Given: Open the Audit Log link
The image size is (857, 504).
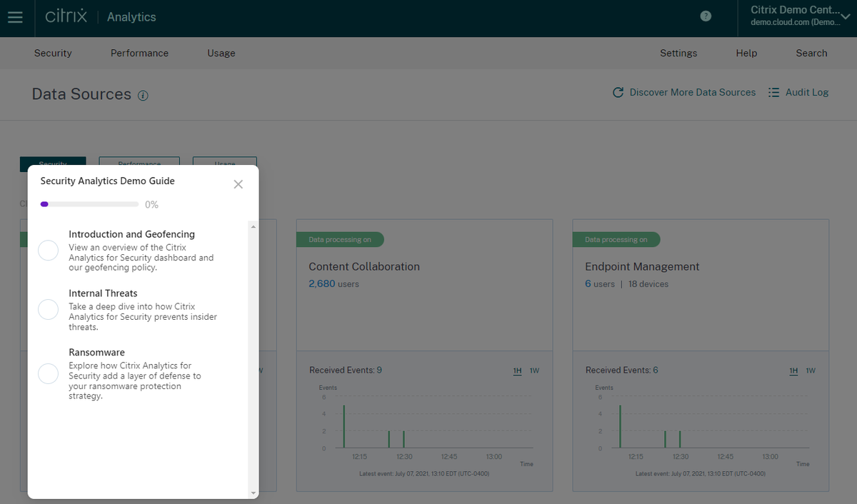Looking at the screenshot, I should coord(807,92).
